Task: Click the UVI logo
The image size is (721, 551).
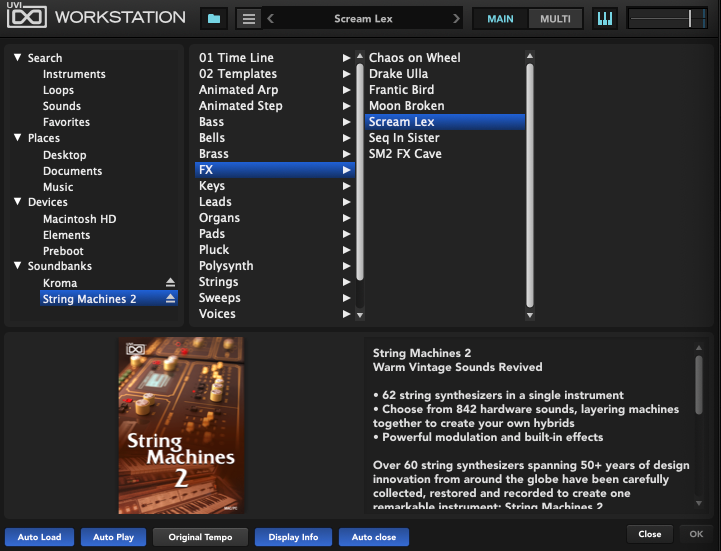Action: point(26,16)
